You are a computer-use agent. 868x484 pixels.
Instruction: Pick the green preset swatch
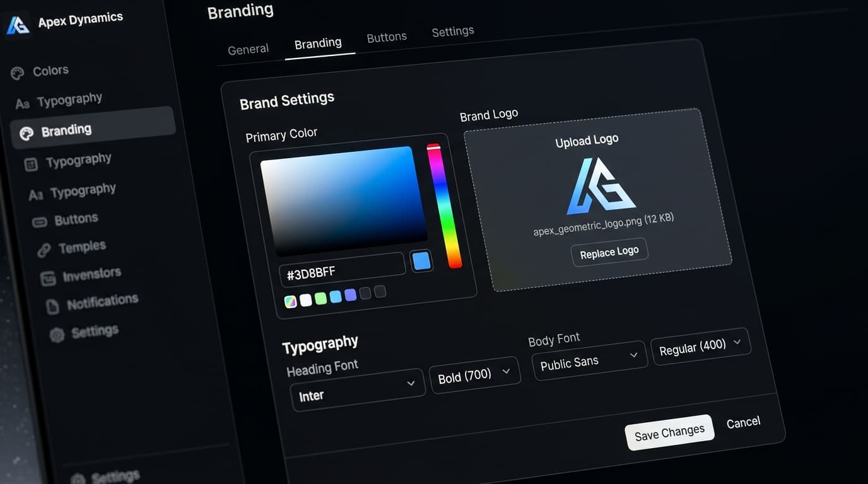point(320,298)
